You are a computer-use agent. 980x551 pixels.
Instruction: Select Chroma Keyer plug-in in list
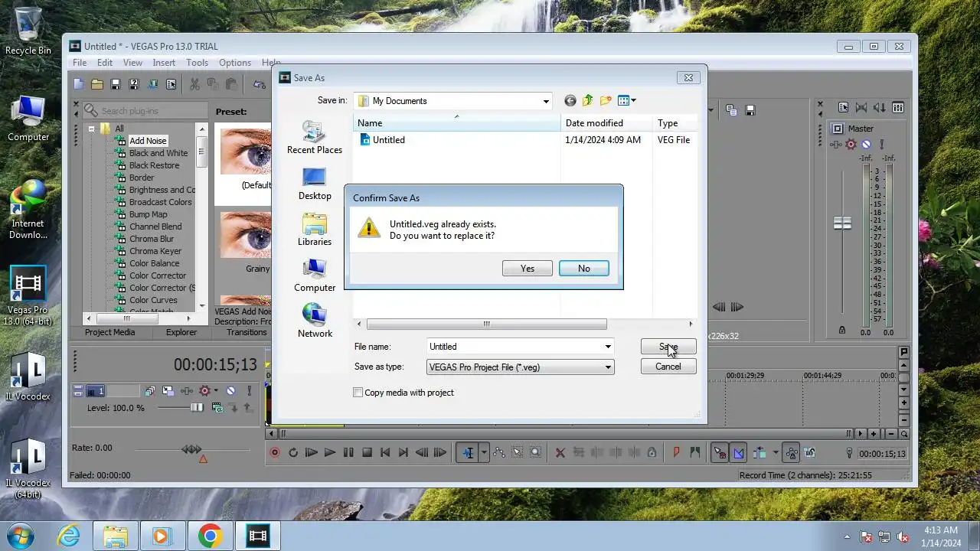point(155,251)
